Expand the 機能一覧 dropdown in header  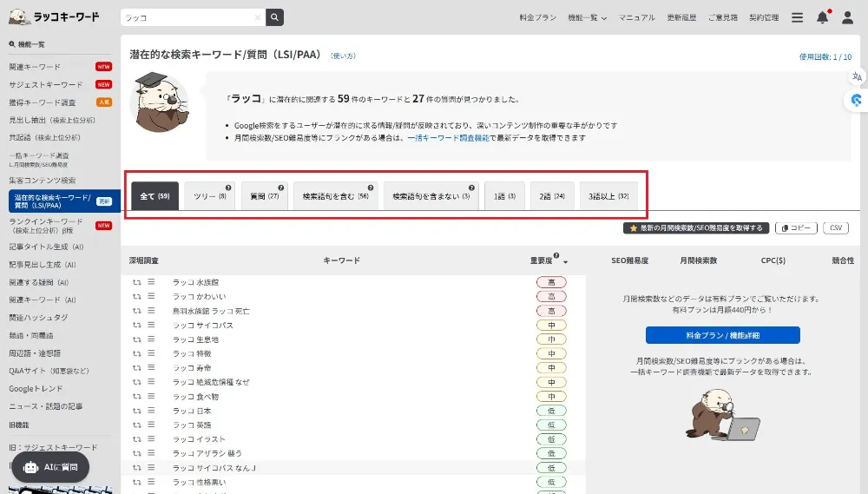tap(588, 17)
